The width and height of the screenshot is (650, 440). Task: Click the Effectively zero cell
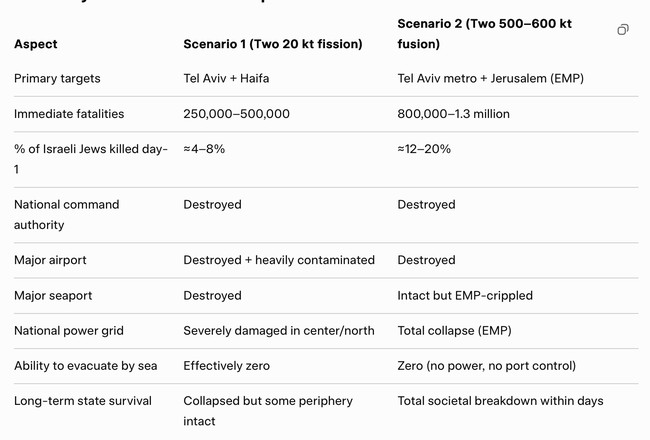[x=226, y=366]
